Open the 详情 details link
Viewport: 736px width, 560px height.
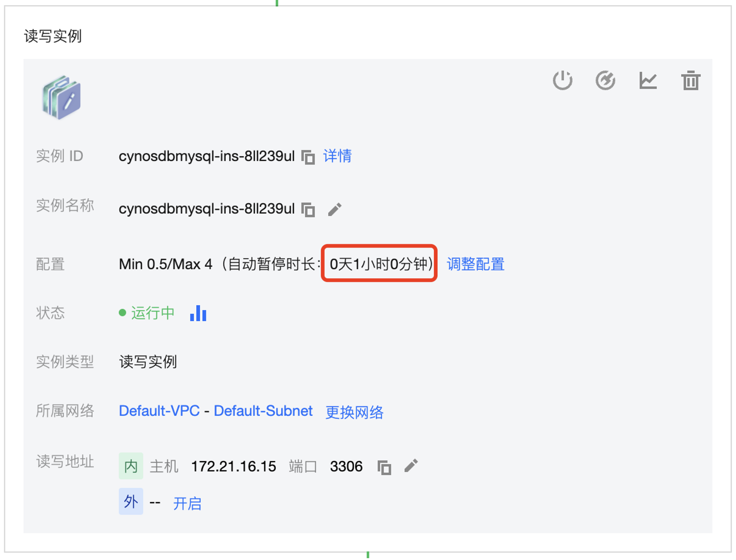(337, 156)
